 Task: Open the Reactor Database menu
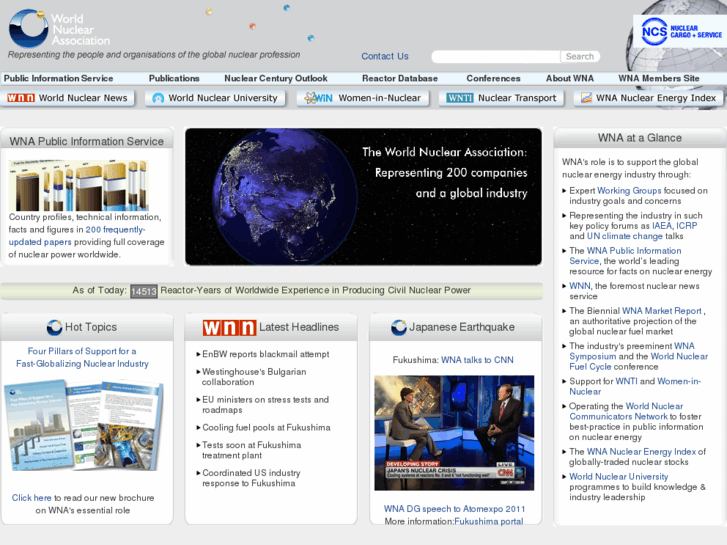click(400, 78)
